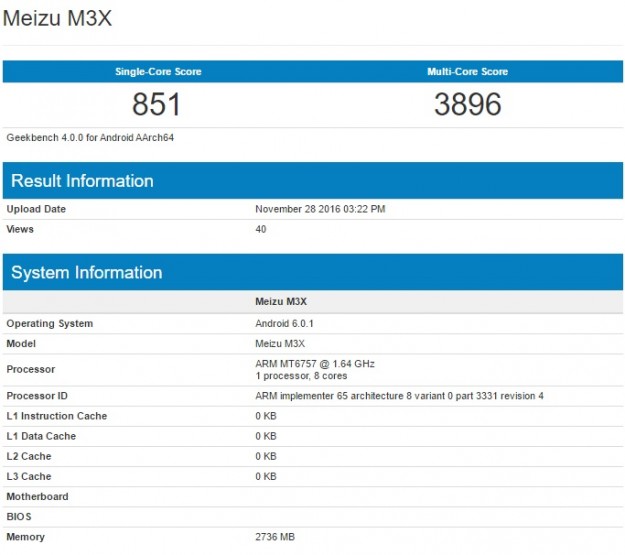Click the ARM implementer 65 Processor ID value
Viewport: 625px width, 555px height.
399,396
